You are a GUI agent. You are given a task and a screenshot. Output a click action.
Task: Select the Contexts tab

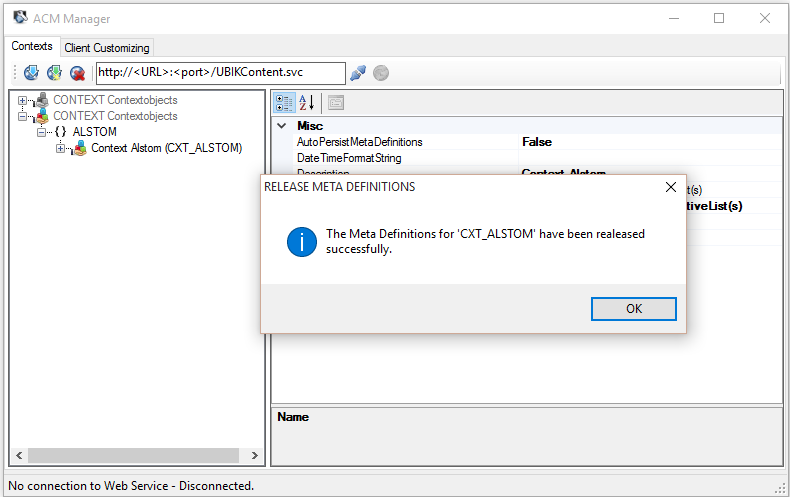click(32, 47)
